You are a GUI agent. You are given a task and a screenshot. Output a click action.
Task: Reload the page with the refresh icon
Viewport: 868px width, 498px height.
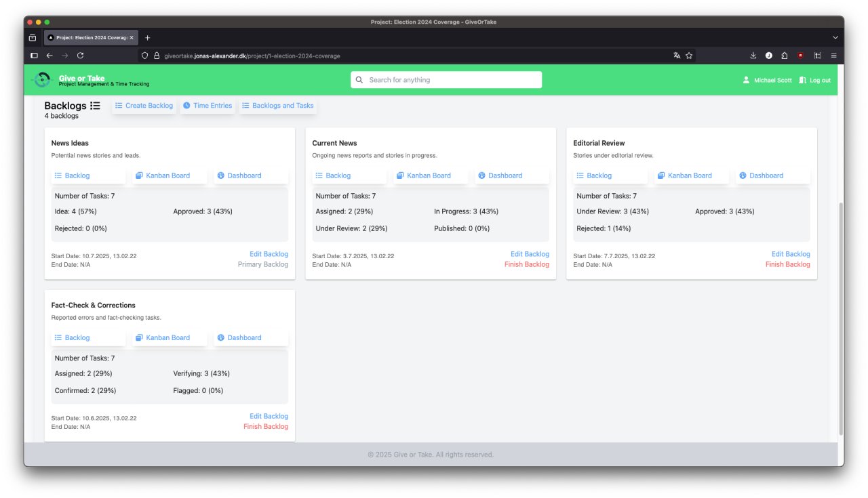(x=80, y=56)
